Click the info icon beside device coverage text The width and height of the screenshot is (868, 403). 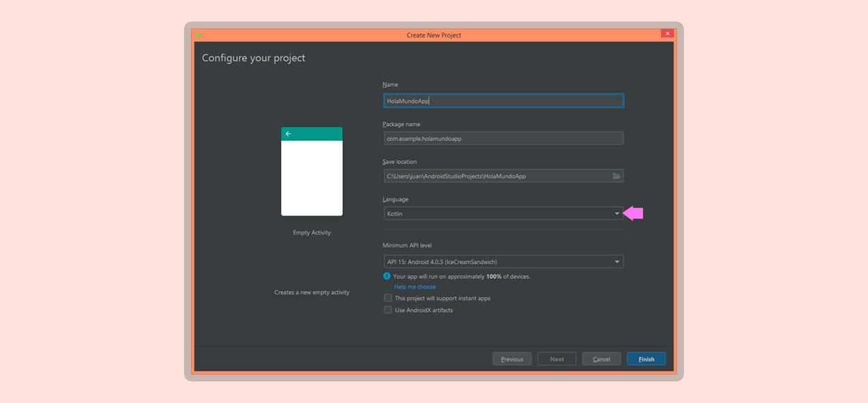[387, 276]
